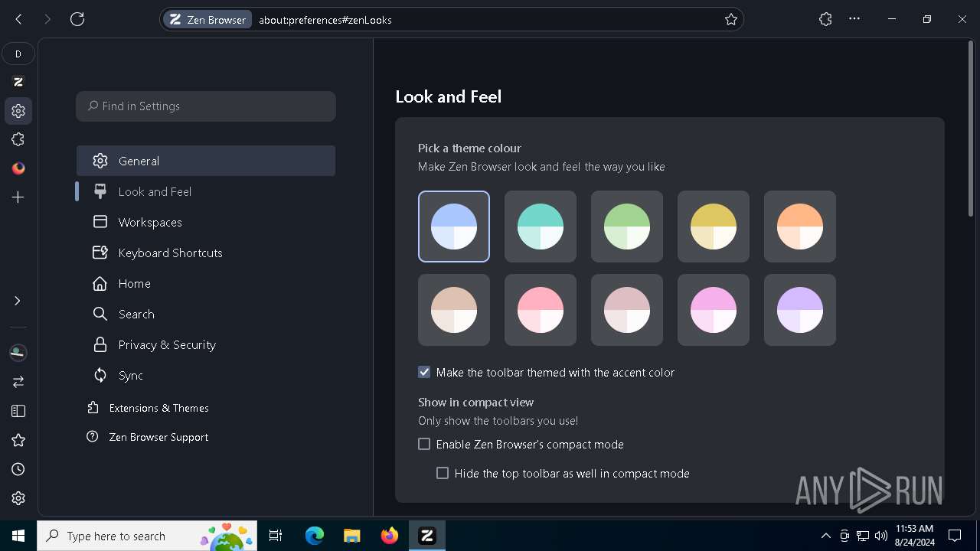
Task: Pick the orange theme colour
Action: pyautogui.click(x=800, y=227)
